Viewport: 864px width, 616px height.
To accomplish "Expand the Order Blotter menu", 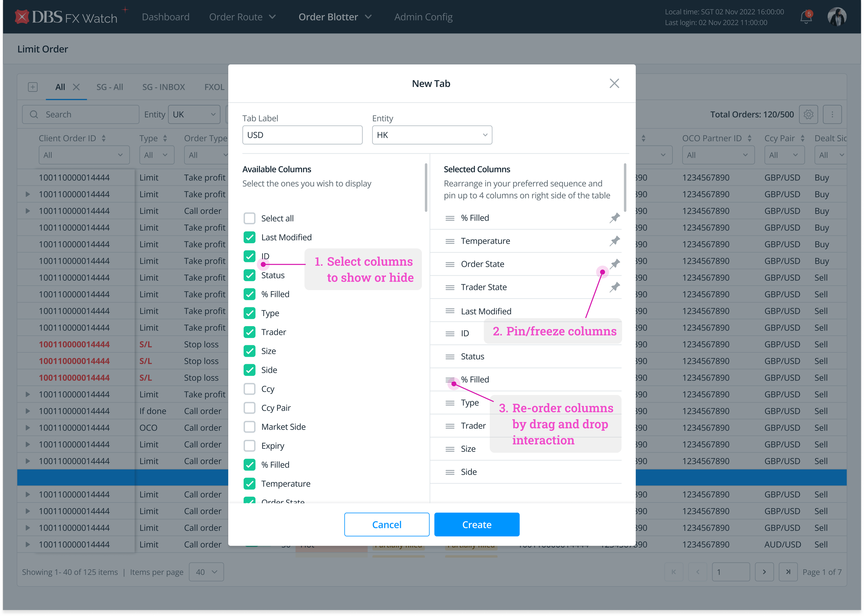I will coord(335,17).
